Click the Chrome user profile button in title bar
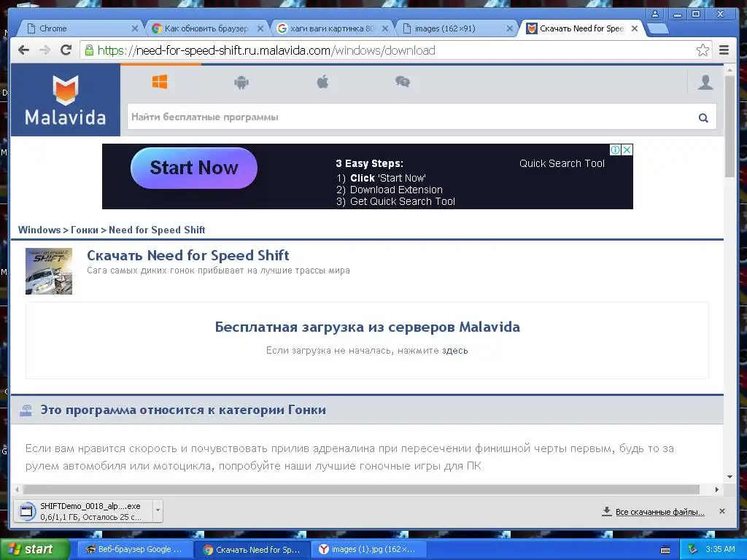The width and height of the screenshot is (747, 560). (655, 14)
